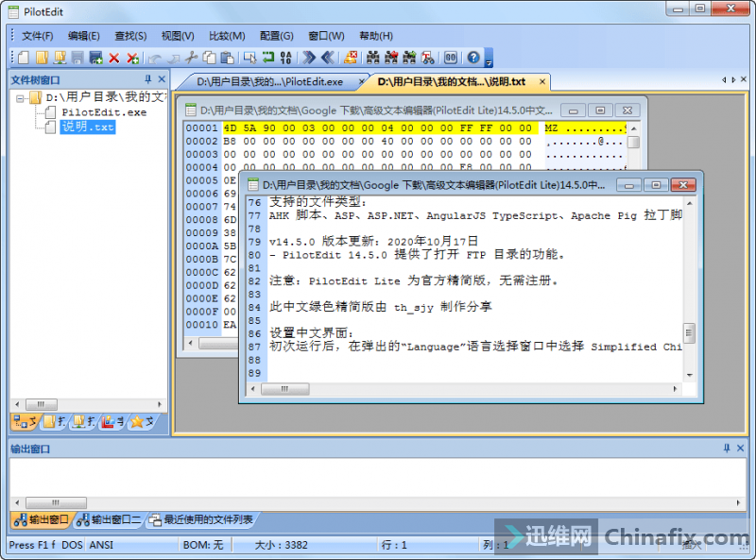This screenshot has height=560, width=756.
Task: Click the text document vertical scrollbar thumb
Action: pyautogui.click(x=690, y=333)
